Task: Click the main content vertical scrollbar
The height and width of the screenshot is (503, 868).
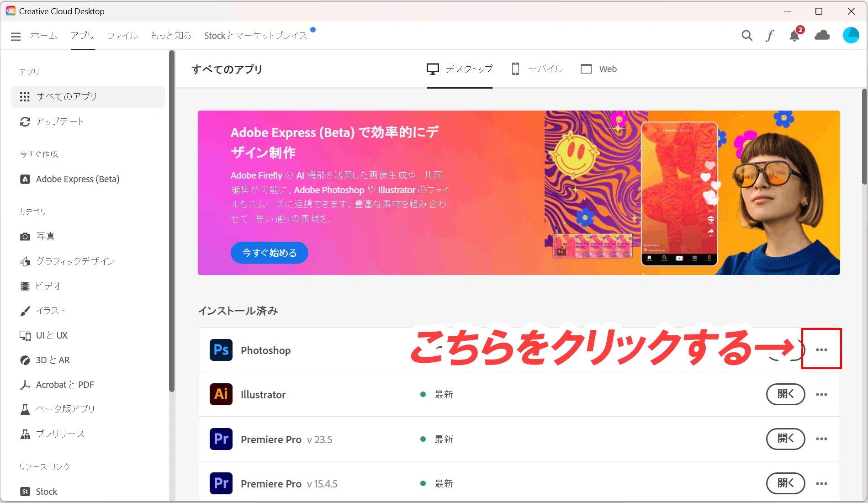Action: click(x=864, y=136)
